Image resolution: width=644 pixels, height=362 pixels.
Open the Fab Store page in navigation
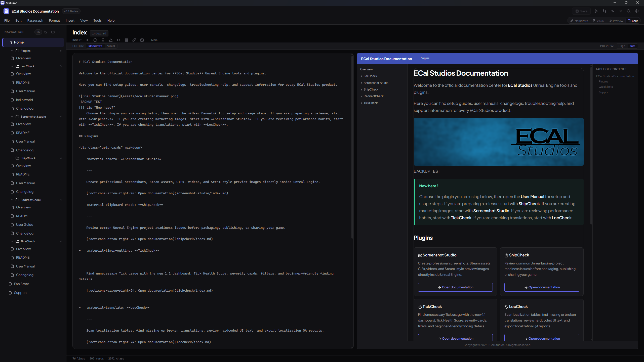pos(21,284)
